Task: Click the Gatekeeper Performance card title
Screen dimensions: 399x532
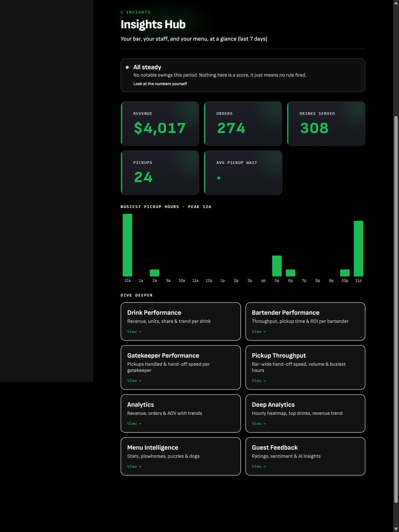Action: click(x=163, y=356)
